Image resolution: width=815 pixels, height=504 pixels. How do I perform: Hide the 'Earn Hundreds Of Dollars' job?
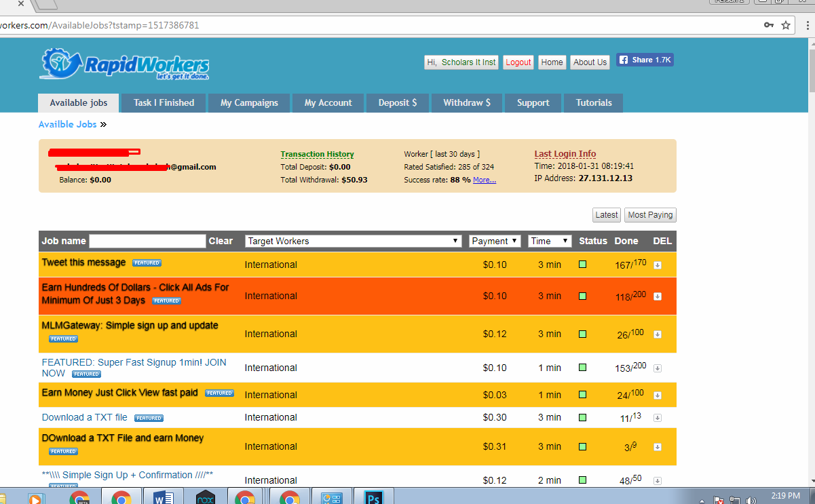coord(657,296)
